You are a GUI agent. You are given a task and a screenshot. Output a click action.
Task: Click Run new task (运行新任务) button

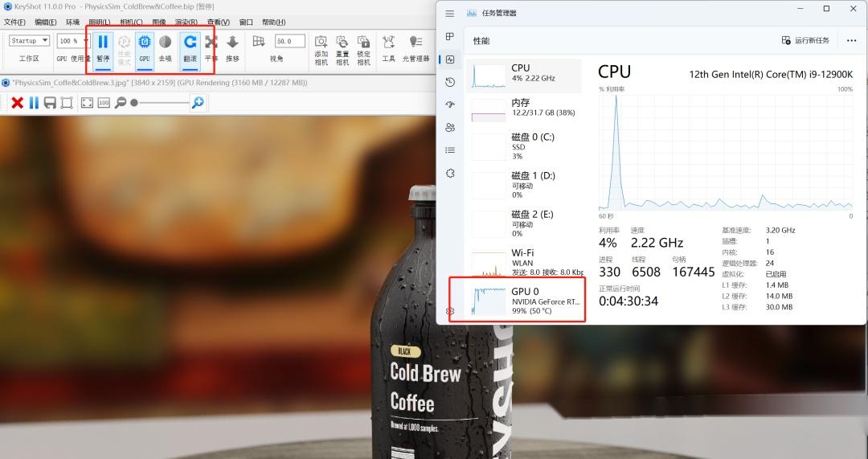pyautogui.click(x=805, y=40)
